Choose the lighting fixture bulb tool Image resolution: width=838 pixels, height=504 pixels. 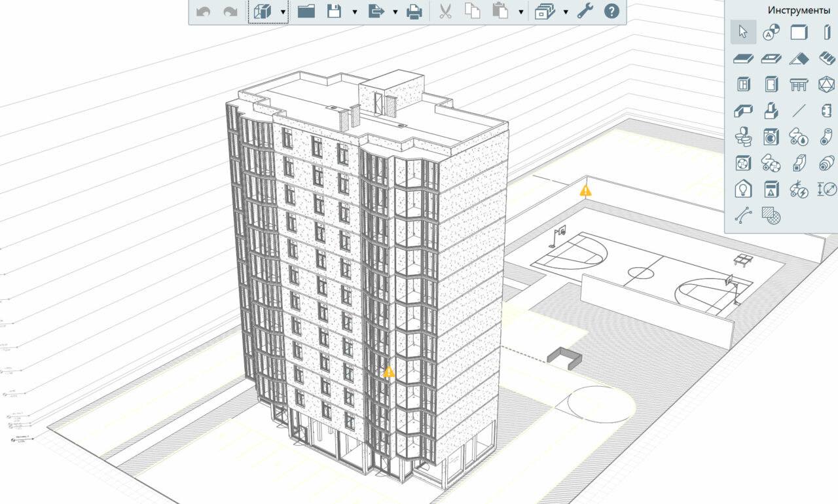point(744,189)
